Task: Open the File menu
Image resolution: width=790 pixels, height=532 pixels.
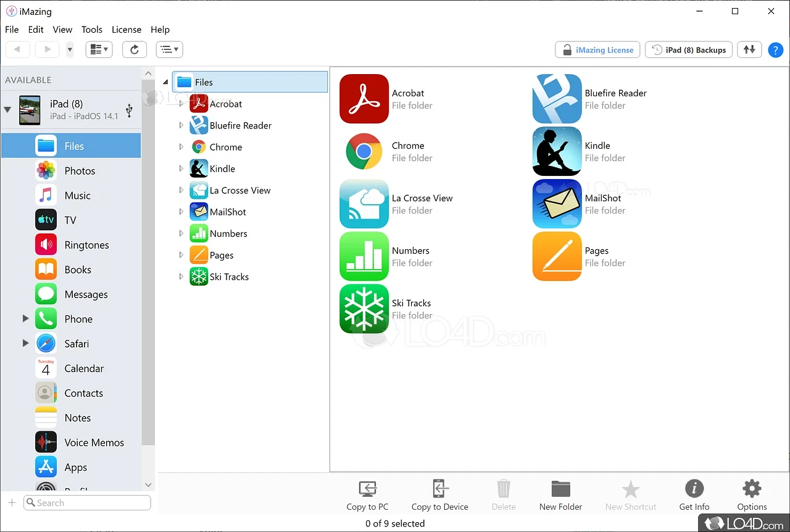Action: point(12,30)
